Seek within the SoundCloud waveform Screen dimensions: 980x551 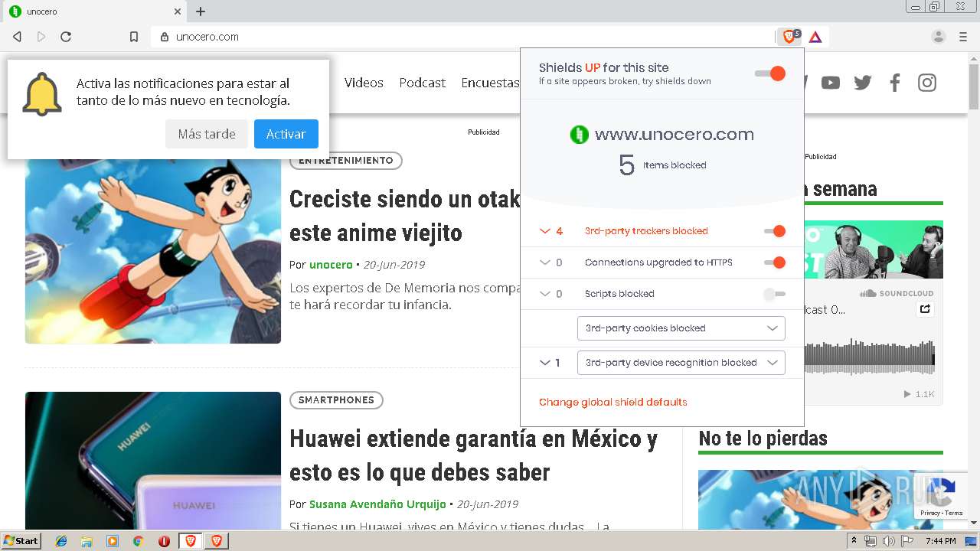[x=870, y=357]
